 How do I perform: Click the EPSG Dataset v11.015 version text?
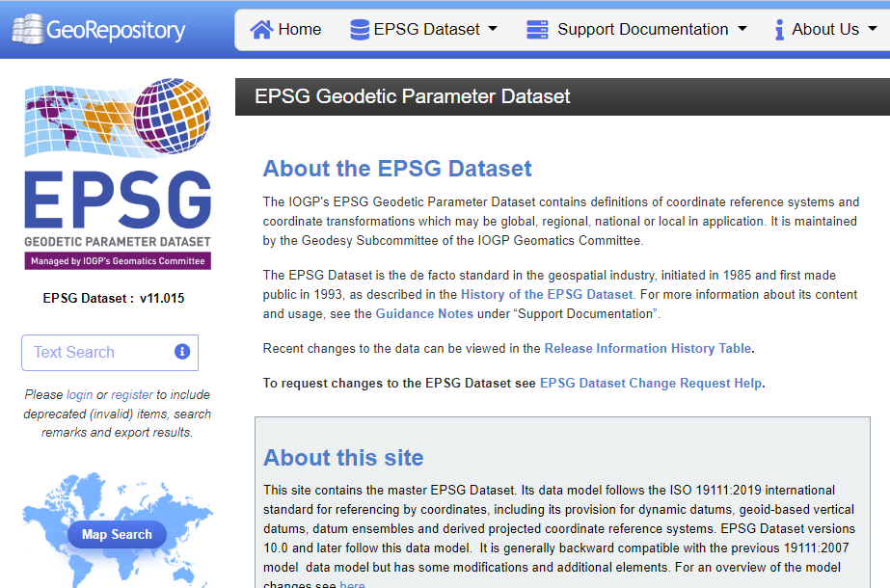(x=114, y=299)
